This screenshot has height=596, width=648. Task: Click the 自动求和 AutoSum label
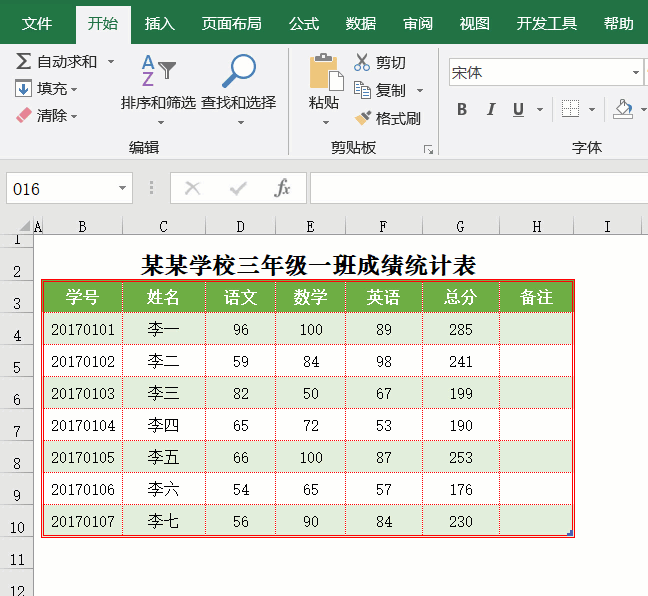click(x=67, y=62)
